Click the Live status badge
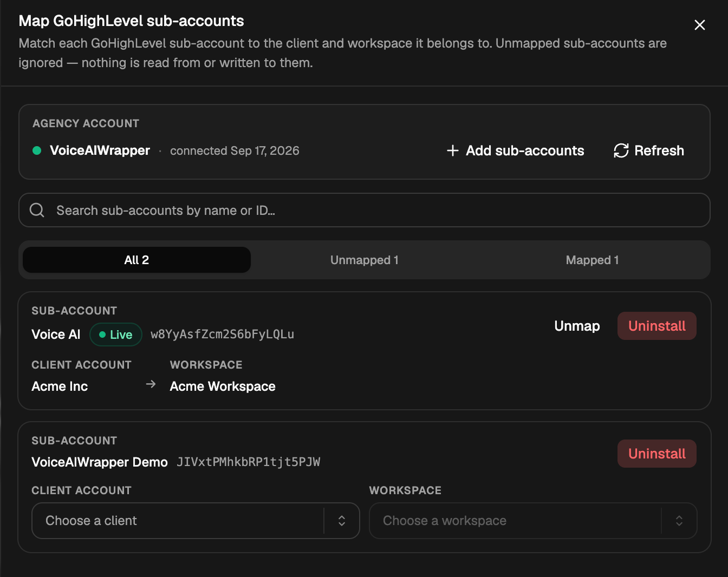 [x=116, y=335]
